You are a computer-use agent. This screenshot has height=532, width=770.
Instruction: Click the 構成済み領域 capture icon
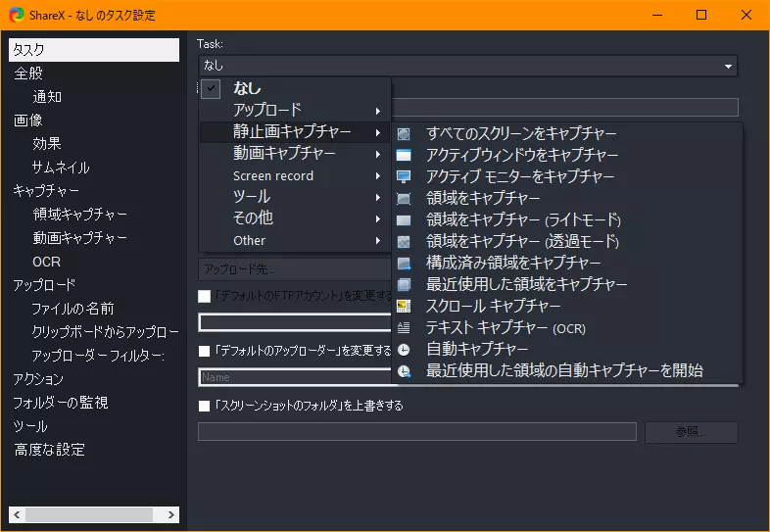(x=404, y=264)
